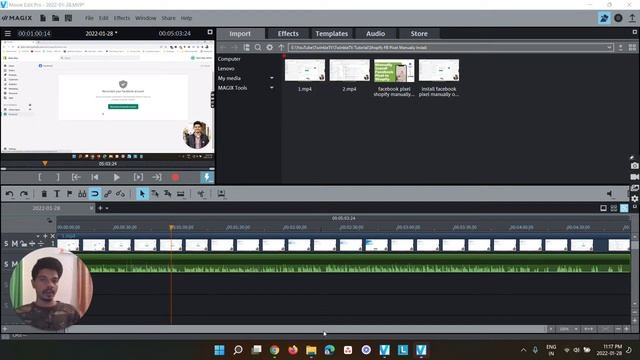Switch to timeline view mode

click(624, 208)
